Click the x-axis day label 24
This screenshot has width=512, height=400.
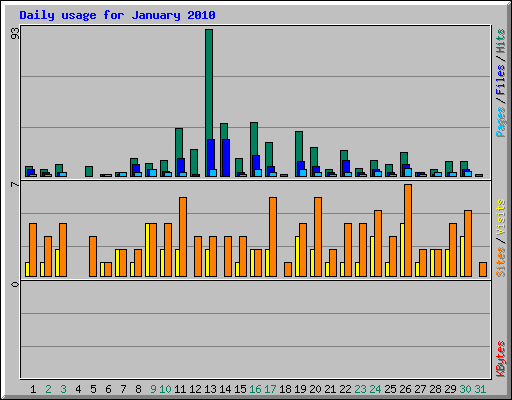(375, 389)
